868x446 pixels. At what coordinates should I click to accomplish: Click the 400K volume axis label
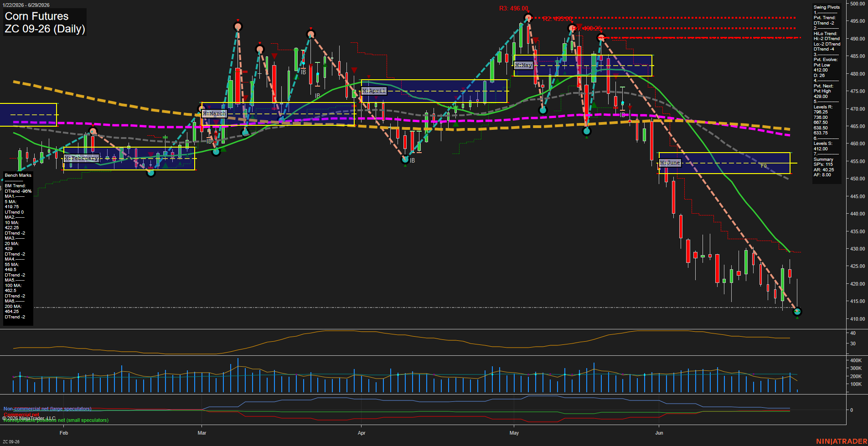tap(856, 360)
